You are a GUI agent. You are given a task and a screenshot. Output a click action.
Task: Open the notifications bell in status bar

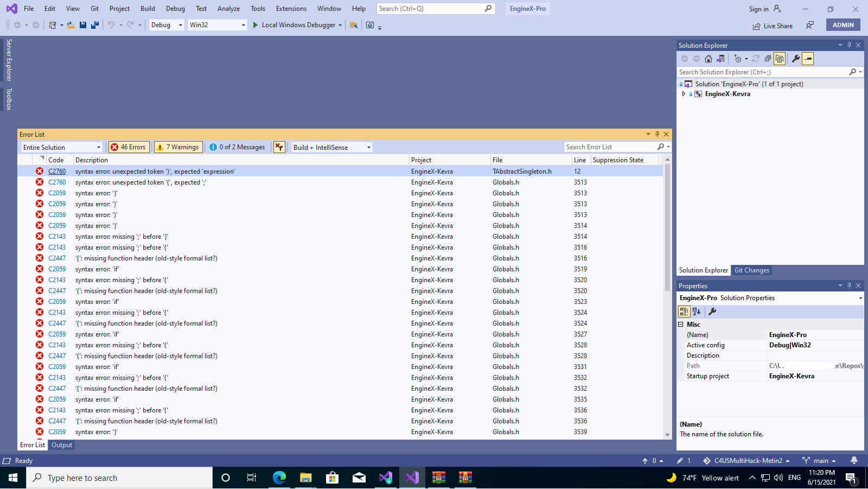click(x=854, y=461)
